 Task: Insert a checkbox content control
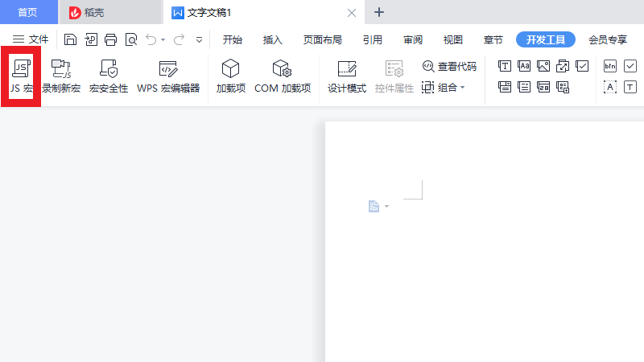pyautogui.click(x=583, y=66)
